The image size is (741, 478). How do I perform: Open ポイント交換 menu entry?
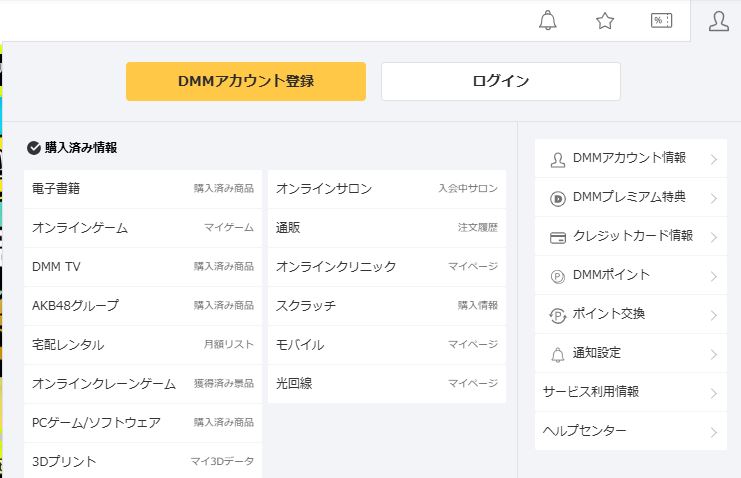[x=631, y=314]
